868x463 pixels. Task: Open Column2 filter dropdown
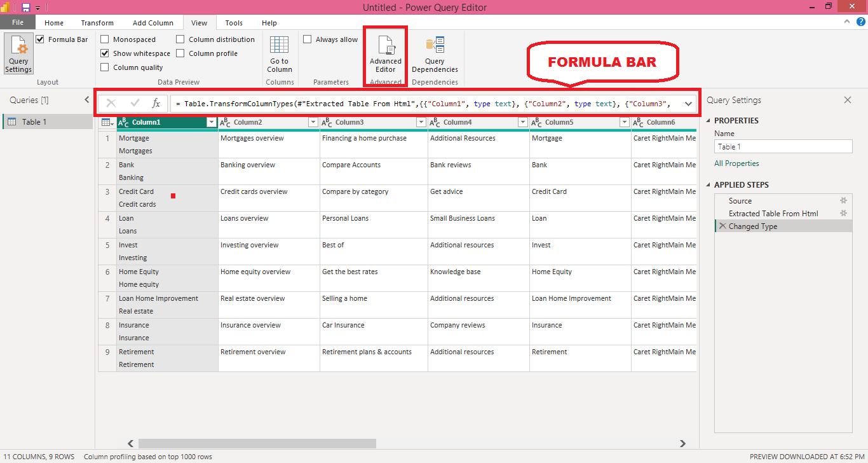point(313,122)
